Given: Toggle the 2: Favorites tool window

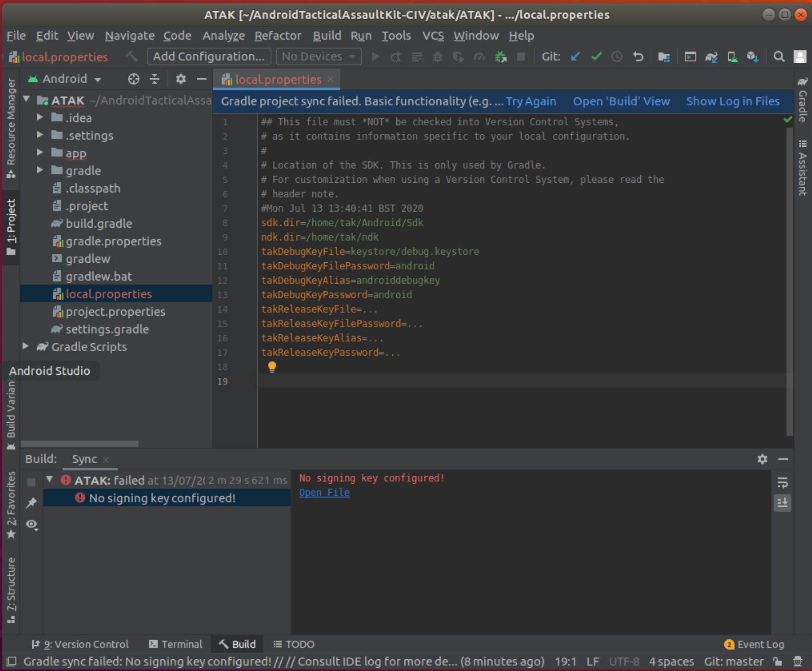Looking at the screenshot, I should coord(11,506).
